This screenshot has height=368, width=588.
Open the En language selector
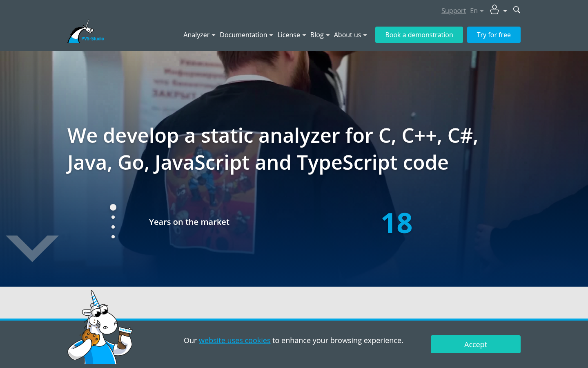[x=477, y=11]
